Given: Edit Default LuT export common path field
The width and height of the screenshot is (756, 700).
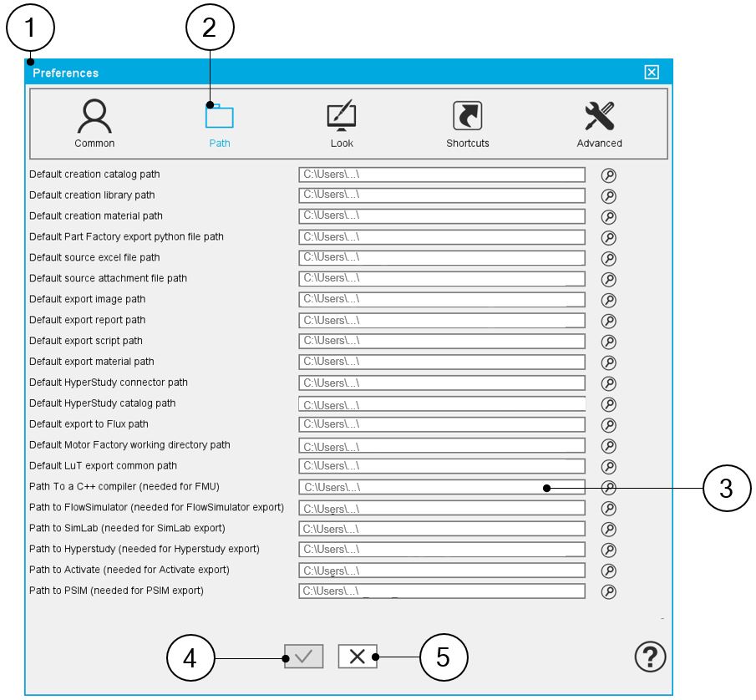Looking at the screenshot, I should pos(442,466).
